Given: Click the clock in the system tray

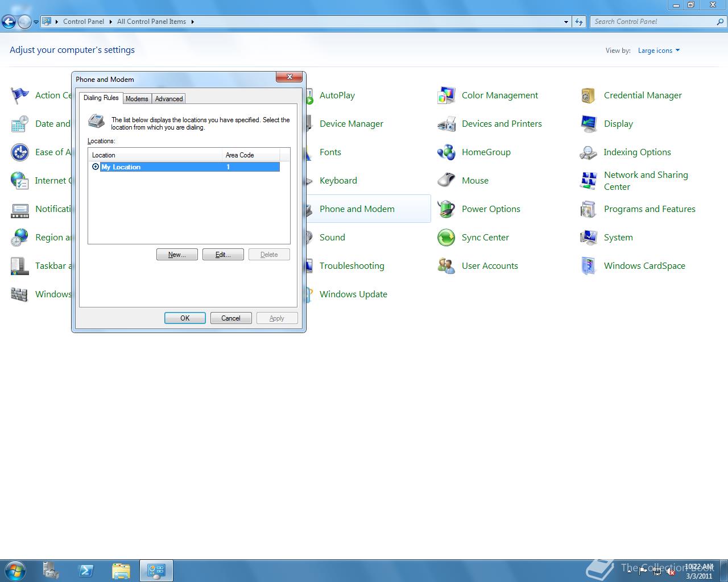Looking at the screenshot, I should [699, 571].
